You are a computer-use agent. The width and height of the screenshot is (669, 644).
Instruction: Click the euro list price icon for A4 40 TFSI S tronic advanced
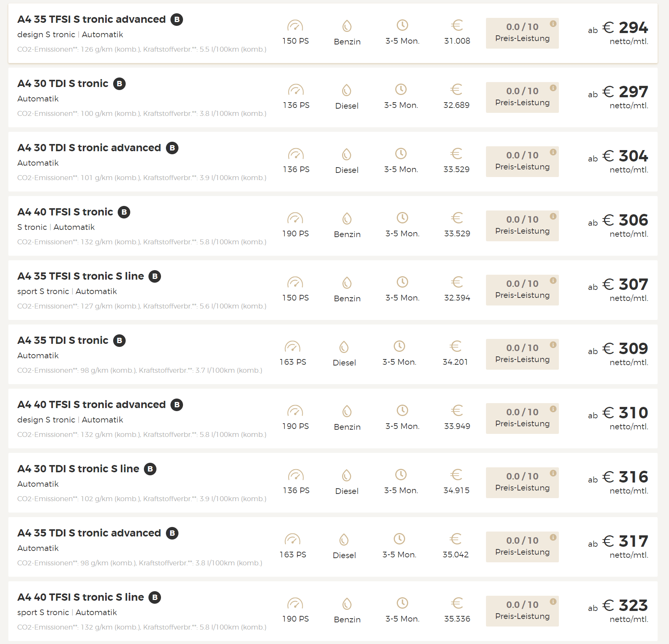(457, 410)
